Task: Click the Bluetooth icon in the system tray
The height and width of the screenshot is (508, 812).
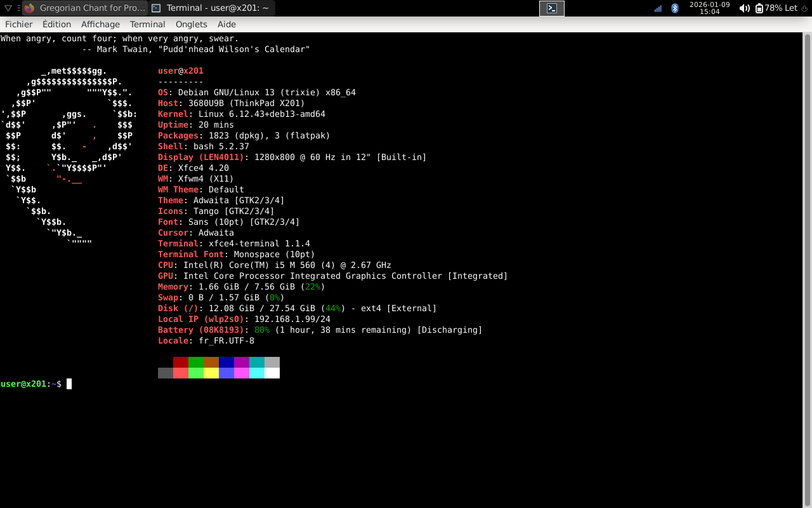Action: tap(675, 8)
